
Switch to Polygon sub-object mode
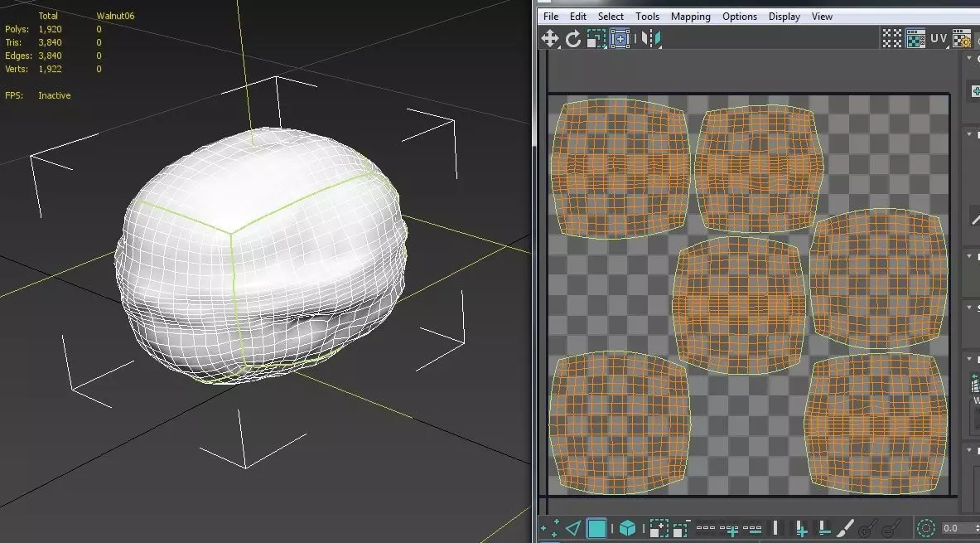tap(597, 528)
